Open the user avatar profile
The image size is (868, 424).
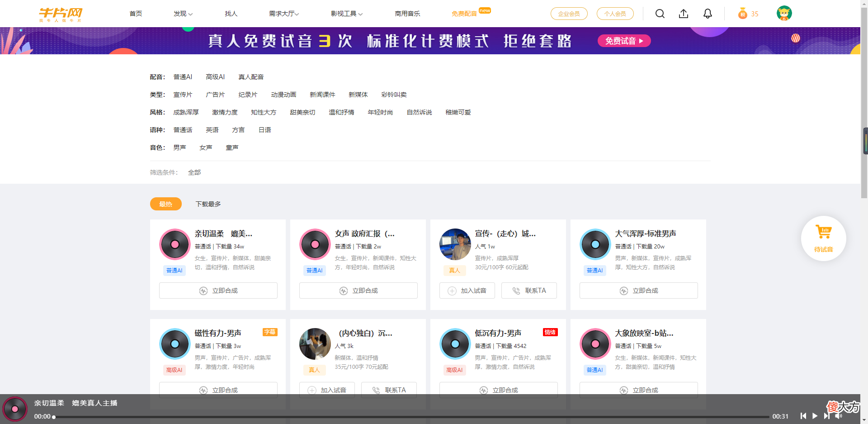[784, 14]
